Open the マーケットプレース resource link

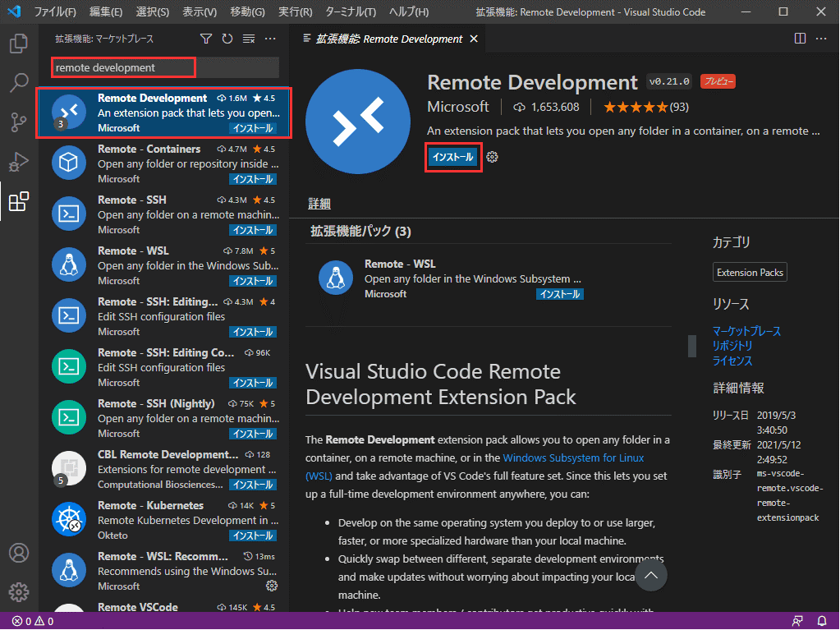point(746,331)
